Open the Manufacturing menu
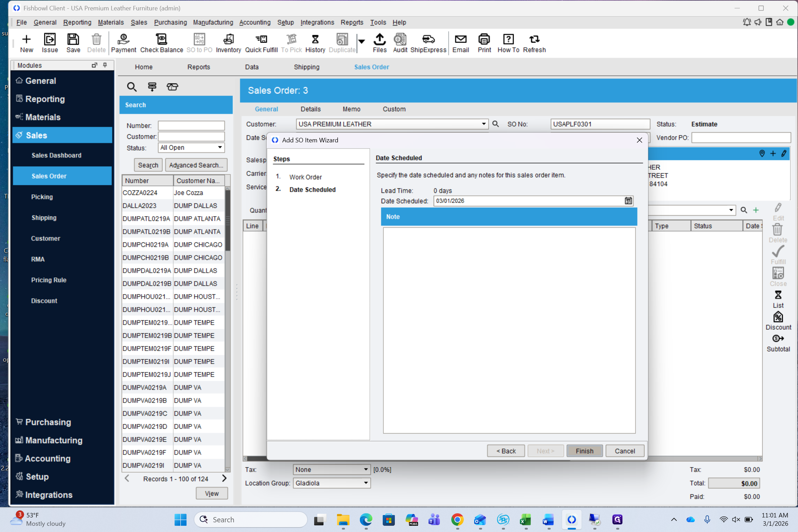Screen dimensions: 798x532 coord(213,22)
